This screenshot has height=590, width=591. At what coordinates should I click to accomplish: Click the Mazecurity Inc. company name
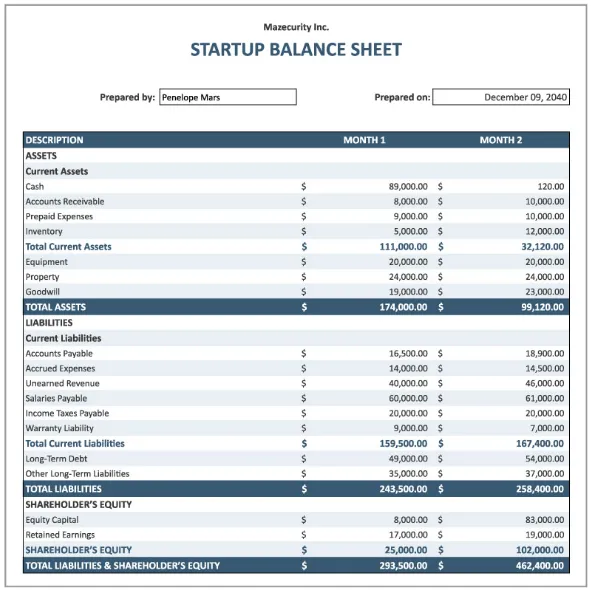click(x=296, y=27)
